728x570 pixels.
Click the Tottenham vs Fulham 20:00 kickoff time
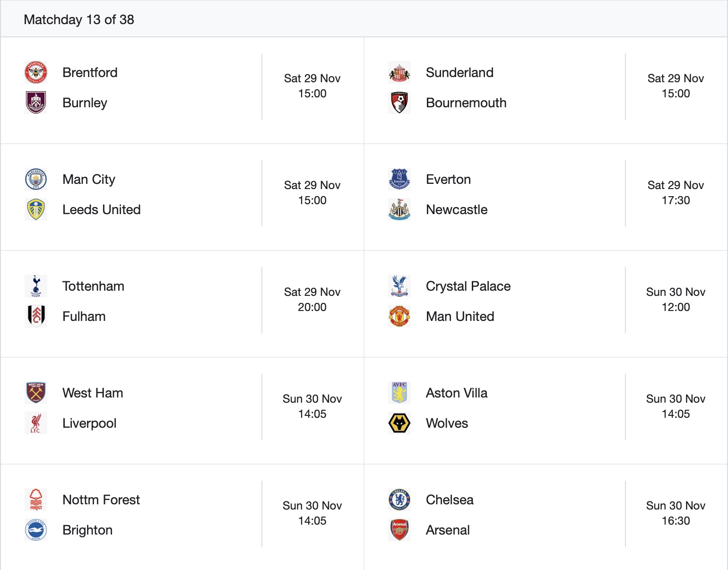coord(312,307)
